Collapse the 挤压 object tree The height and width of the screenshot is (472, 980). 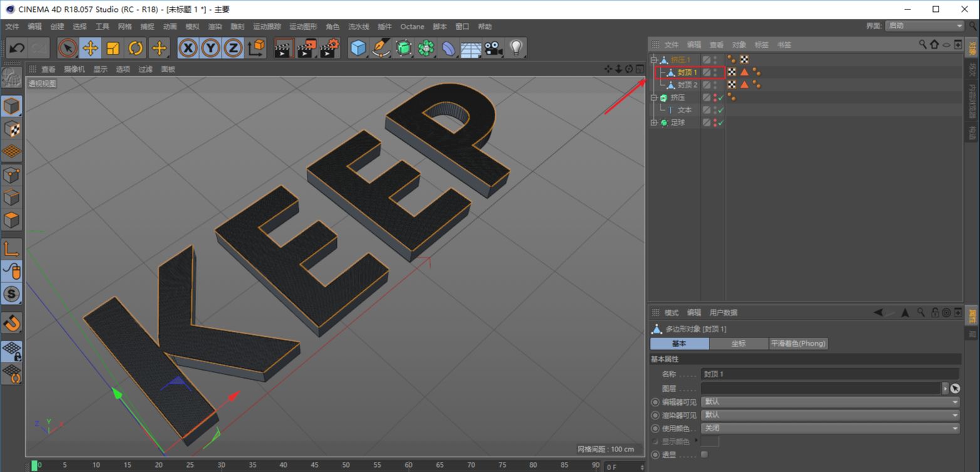654,98
